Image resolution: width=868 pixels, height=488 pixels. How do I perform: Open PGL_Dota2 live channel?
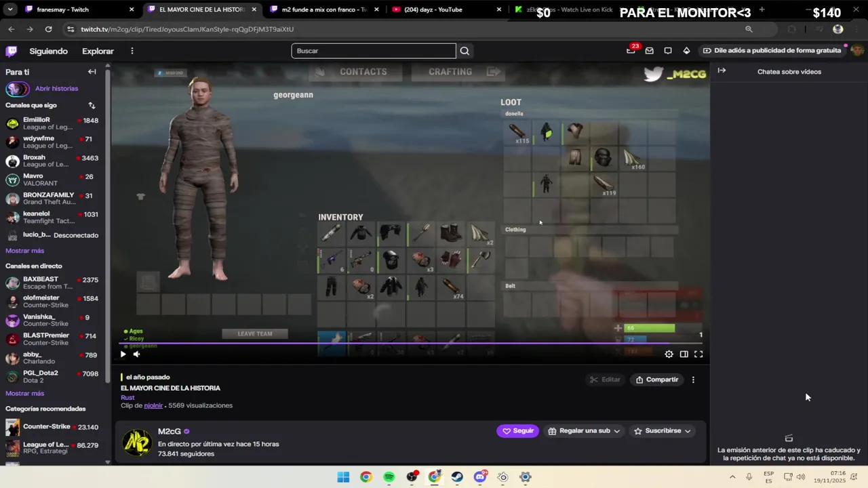tap(52, 377)
